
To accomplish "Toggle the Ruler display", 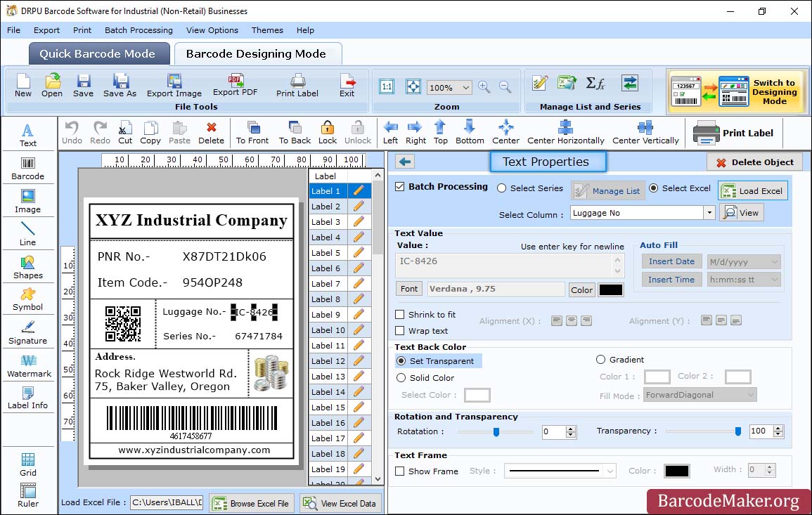I will (x=28, y=496).
